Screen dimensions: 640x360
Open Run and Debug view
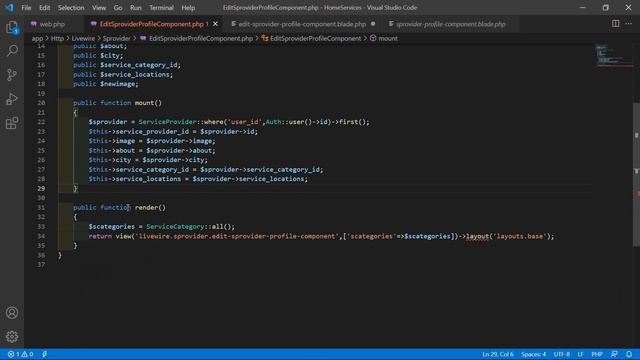[12, 99]
